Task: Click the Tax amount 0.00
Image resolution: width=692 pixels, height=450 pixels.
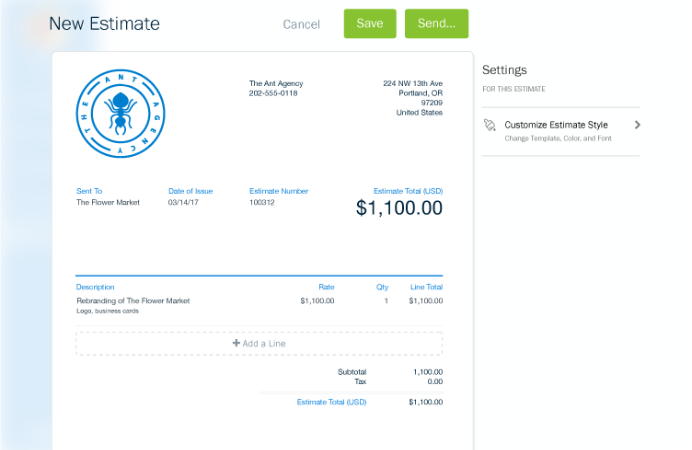Action: [433, 381]
